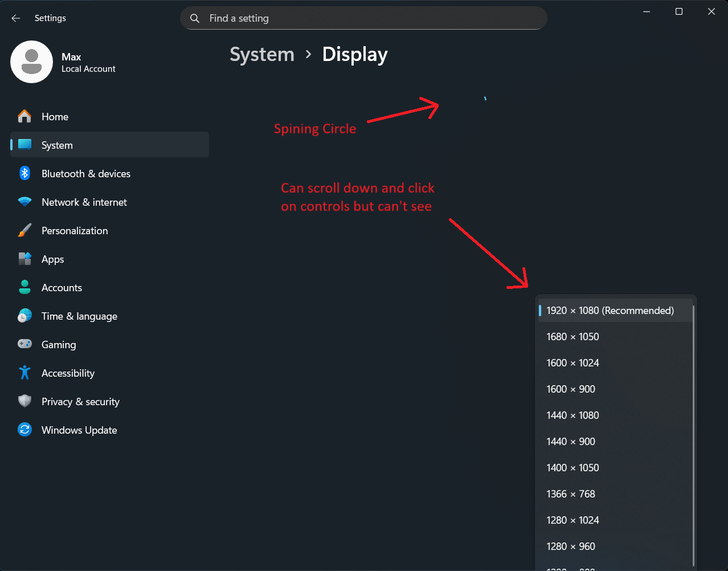
Task: Select 1920 × 1080 (Recommended) resolution
Action: click(615, 311)
